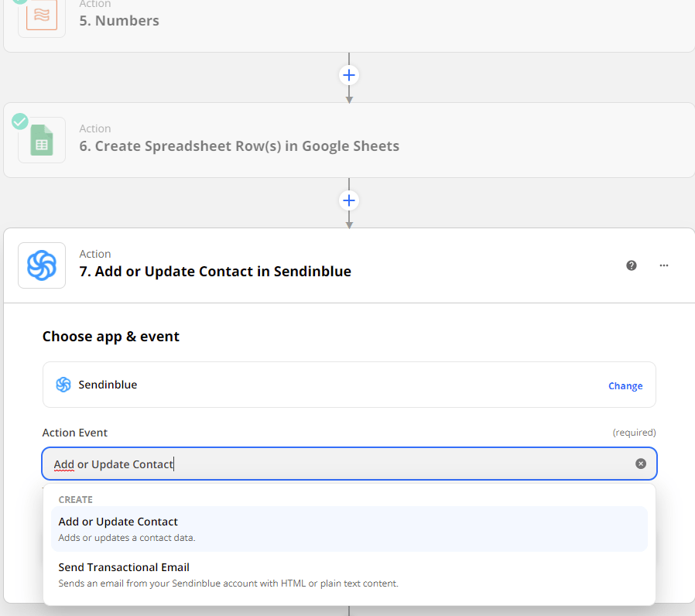Click description 'Adds or updates a contact data.'
Viewport: 695px width, 616px height.
[x=127, y=538]
